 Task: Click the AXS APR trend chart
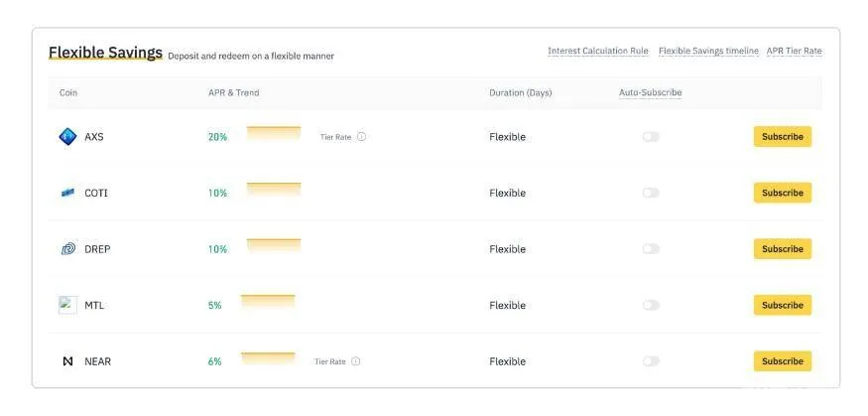(274, 133)
